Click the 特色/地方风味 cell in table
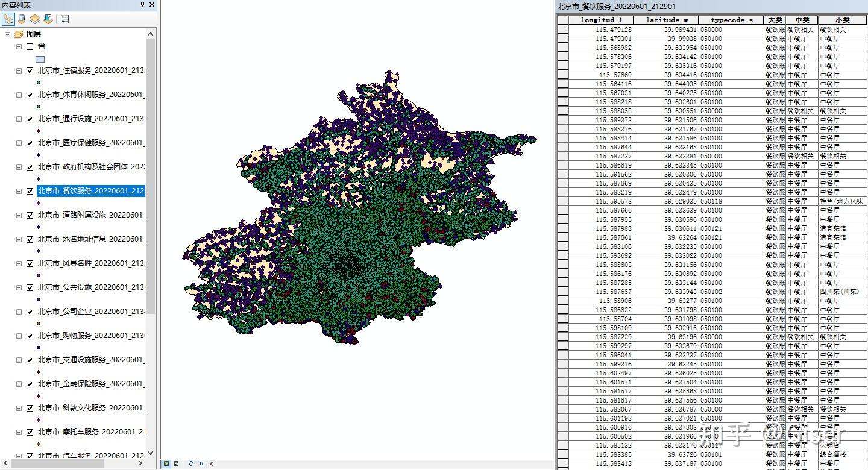 click(842, 201)
